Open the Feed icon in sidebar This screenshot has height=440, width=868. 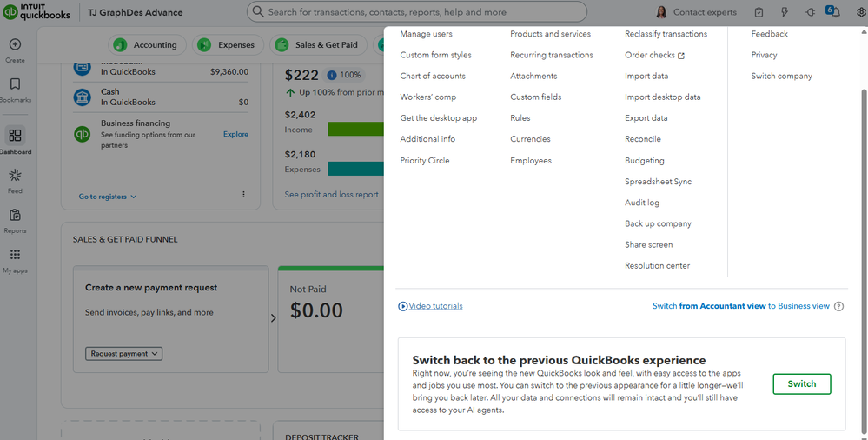click(x=15, y=176)
